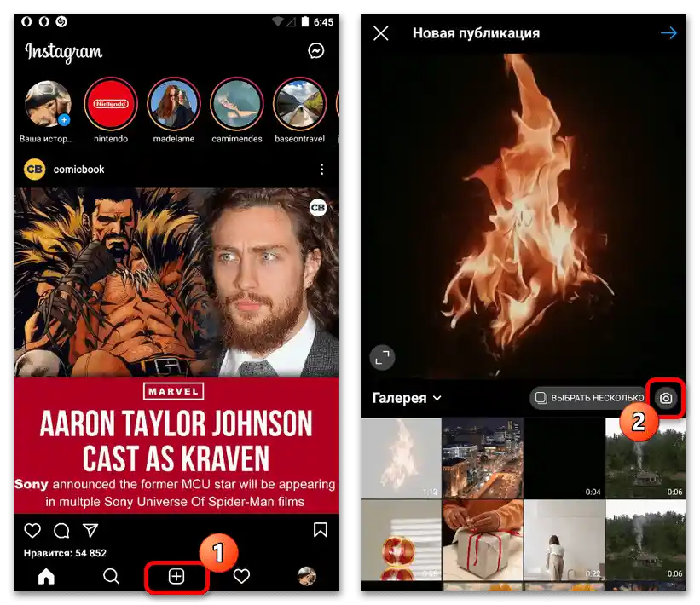Go to the Home tab

coord(46,576)
